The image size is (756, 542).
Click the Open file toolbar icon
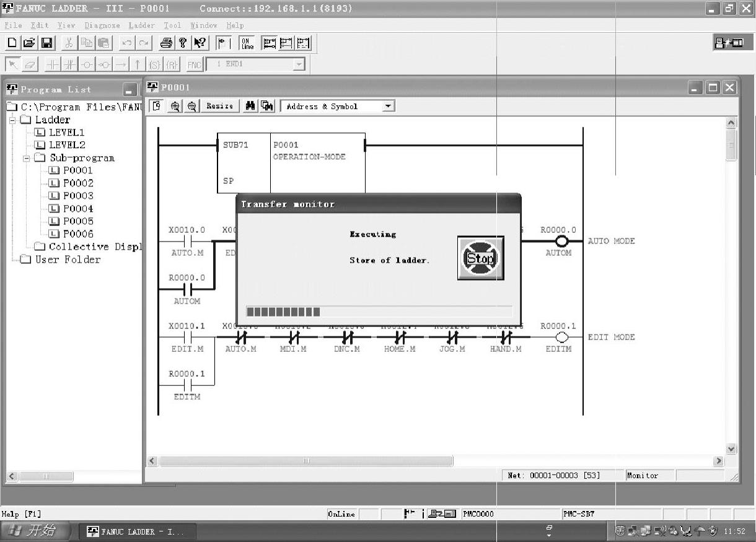point(29,43)
